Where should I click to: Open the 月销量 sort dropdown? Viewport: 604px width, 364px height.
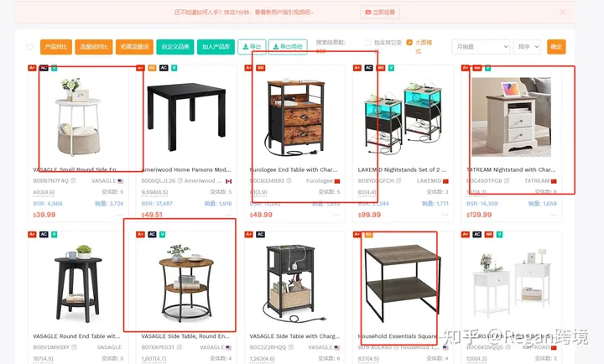pos(481,47)
